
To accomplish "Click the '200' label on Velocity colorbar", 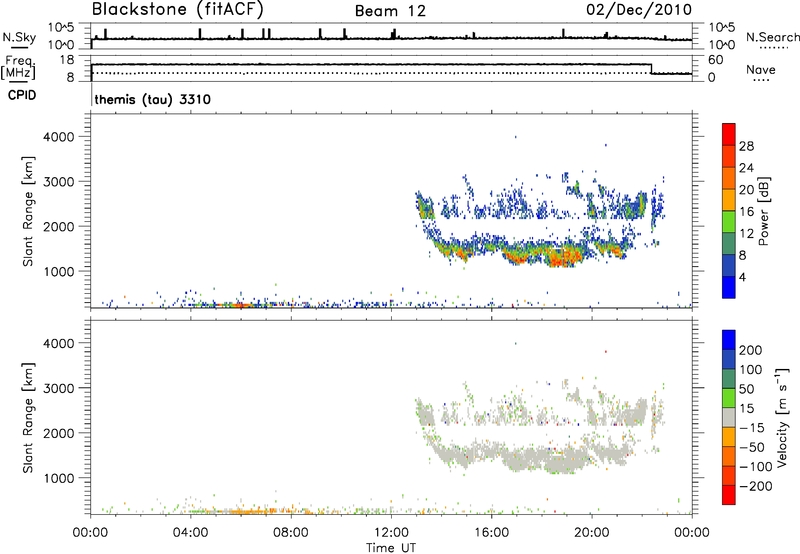I will pos(751,350).
